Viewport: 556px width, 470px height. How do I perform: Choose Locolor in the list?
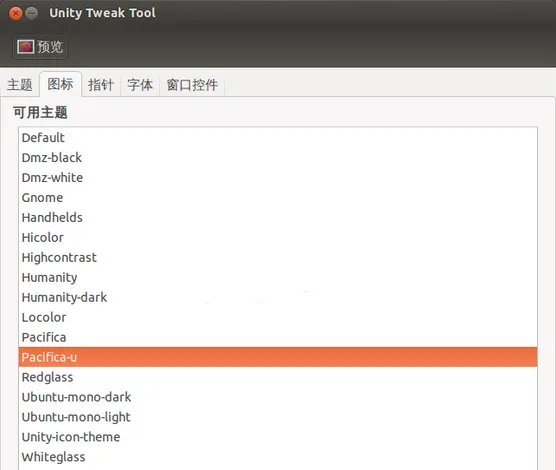click(x=278, y=317)
